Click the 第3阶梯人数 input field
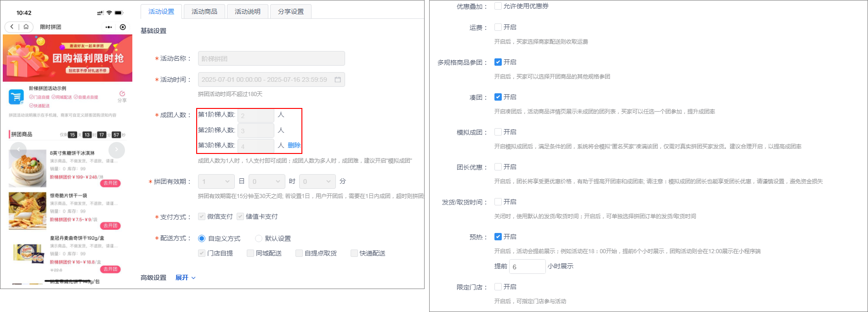 click(256, 146)
